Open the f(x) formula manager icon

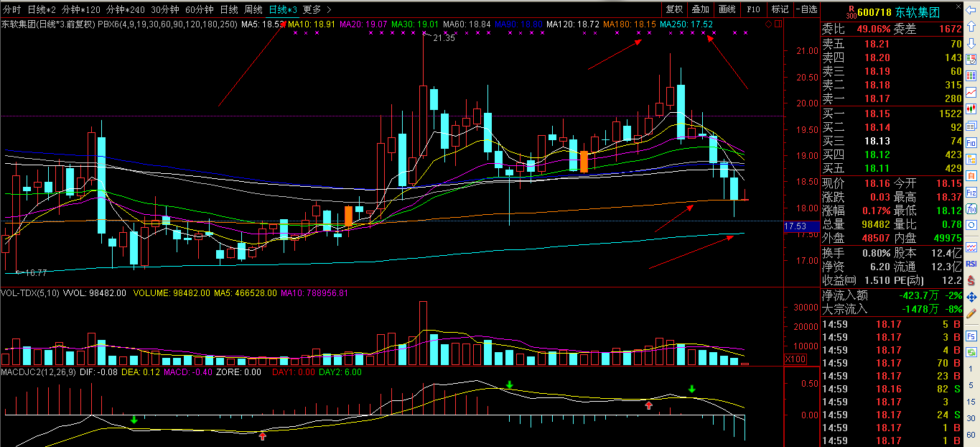[x=971, y=209]
